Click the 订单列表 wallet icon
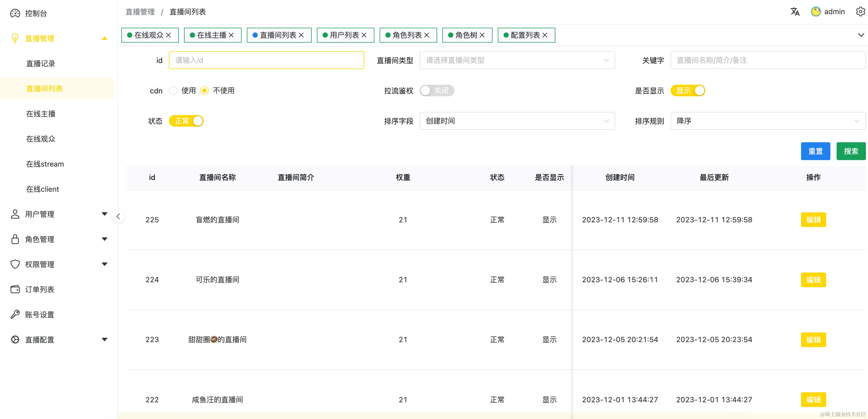The width and height of the screenshot is (868, 419). coord(15,289)
